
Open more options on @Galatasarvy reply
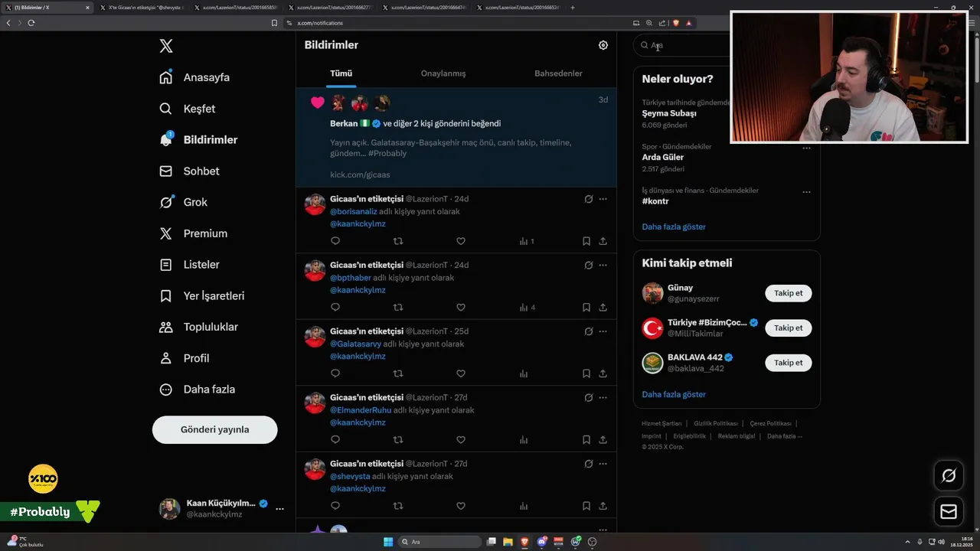click(x=603, y=331)
